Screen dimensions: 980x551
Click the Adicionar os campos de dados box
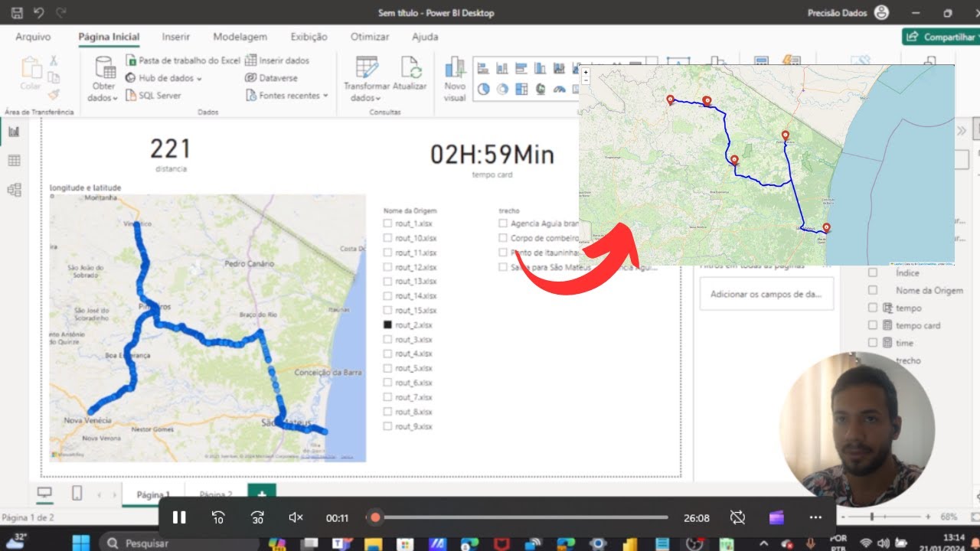click(x=766, y=294)
